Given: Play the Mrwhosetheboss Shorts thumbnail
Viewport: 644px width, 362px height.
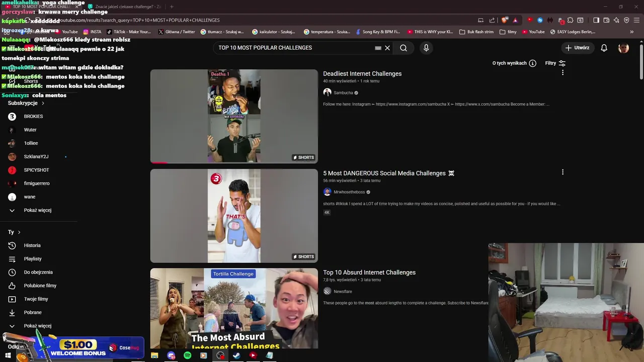Looking at the screenshot, I should 234,216.
